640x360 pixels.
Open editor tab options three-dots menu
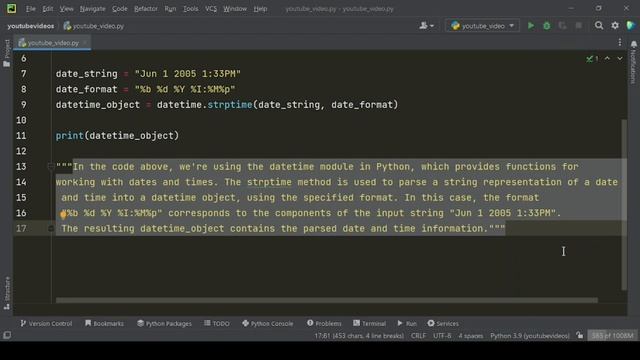[620, 42]
